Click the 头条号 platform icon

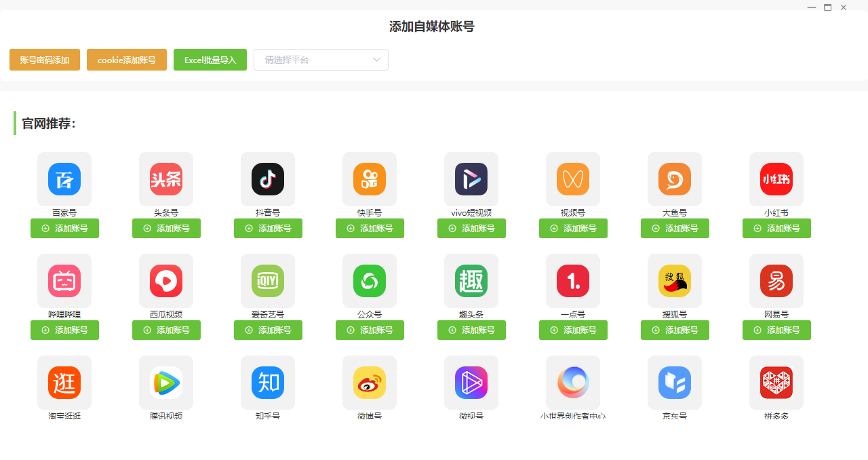[x=166, y=179]
